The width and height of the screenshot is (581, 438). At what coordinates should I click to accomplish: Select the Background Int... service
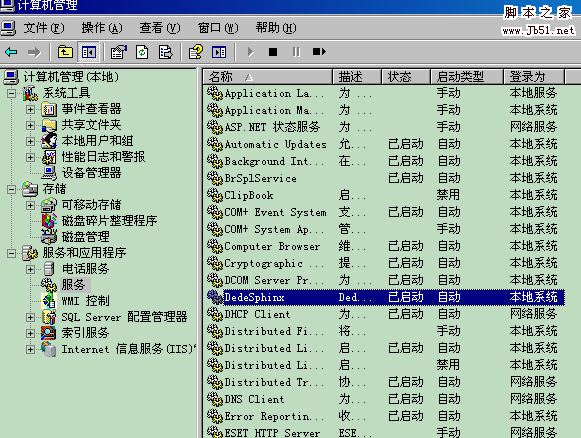click(385, 161)
